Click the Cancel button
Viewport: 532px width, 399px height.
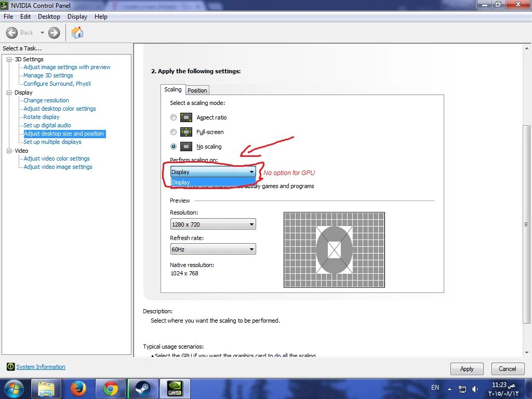pyautogui.click(x=508, y=369)
